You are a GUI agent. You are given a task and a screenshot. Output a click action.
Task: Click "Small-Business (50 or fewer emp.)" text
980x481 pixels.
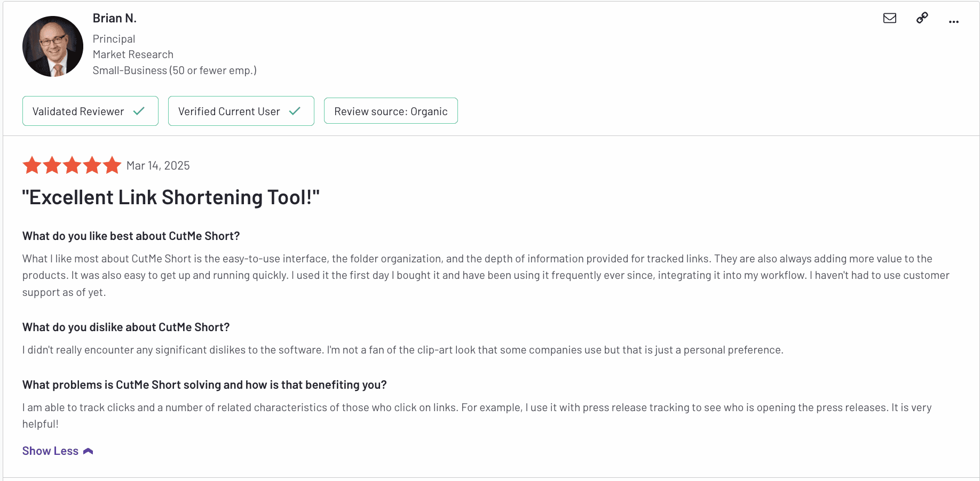[x=175, y=70]
